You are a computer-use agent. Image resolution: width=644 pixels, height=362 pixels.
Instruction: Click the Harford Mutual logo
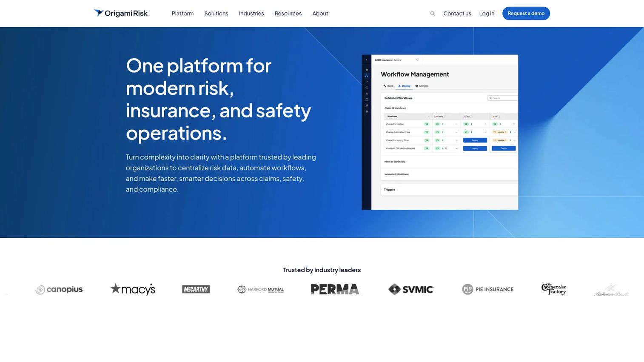[x=260, y=289]
